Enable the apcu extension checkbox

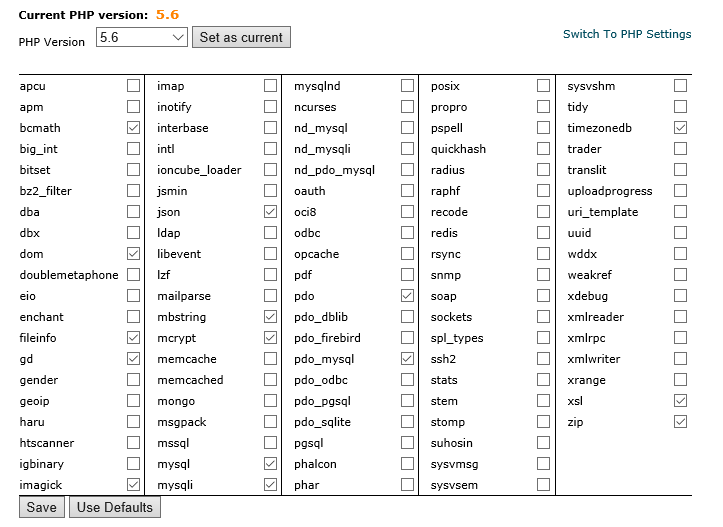133,86
